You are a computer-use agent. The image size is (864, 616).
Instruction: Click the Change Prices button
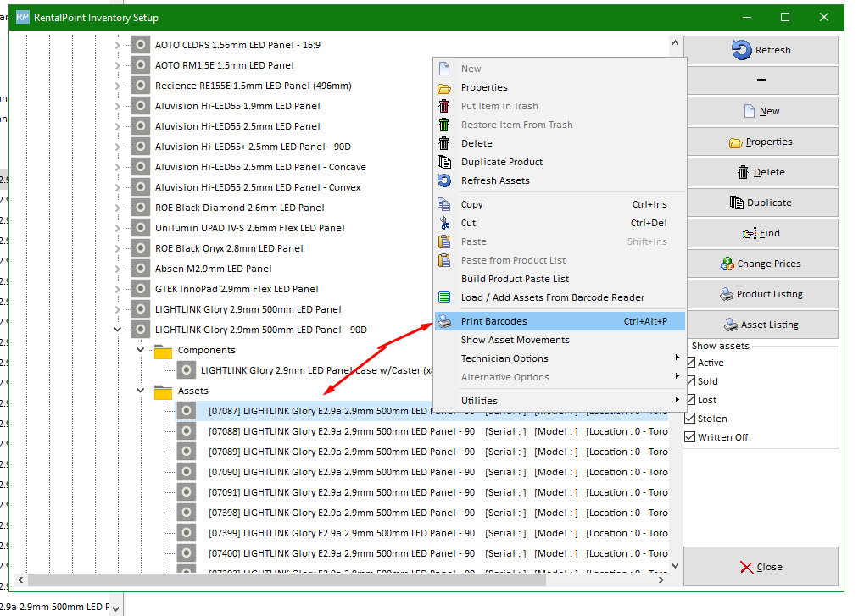[x=761, y=264]
